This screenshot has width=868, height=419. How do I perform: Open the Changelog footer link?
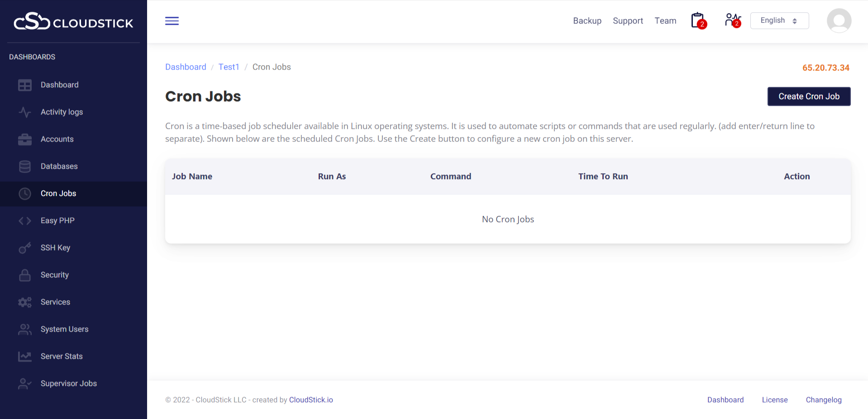pyautogui.click(x=823, y=400)
